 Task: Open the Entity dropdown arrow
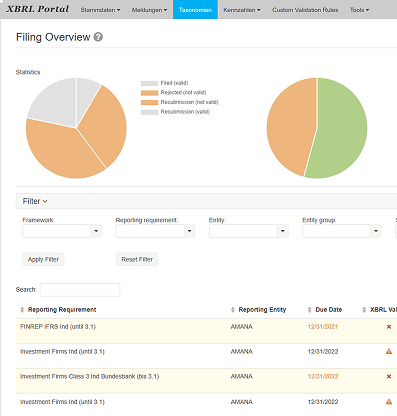tap(283, 231)
